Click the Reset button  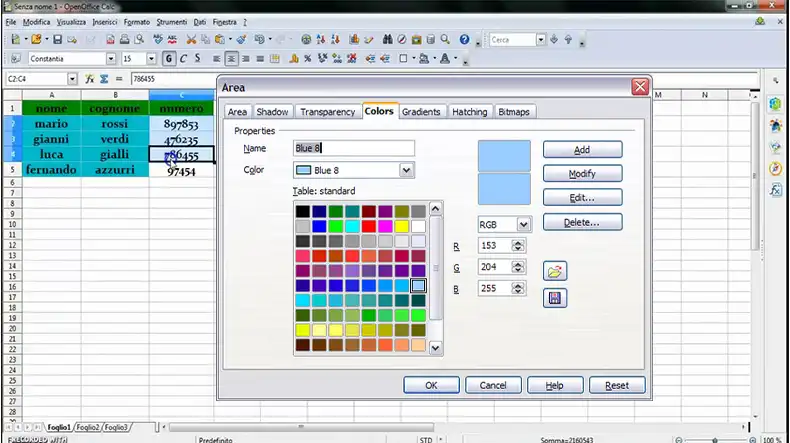click(x=617, y=386)
